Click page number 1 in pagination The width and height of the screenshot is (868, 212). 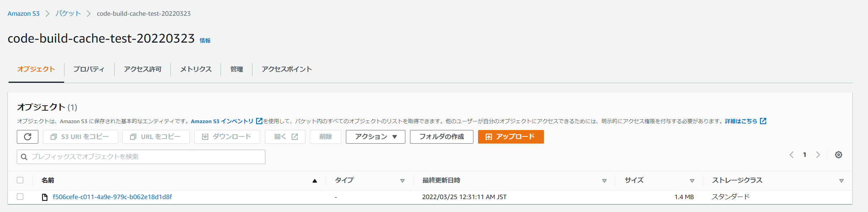pyautogui.click(x=805, y=155)
